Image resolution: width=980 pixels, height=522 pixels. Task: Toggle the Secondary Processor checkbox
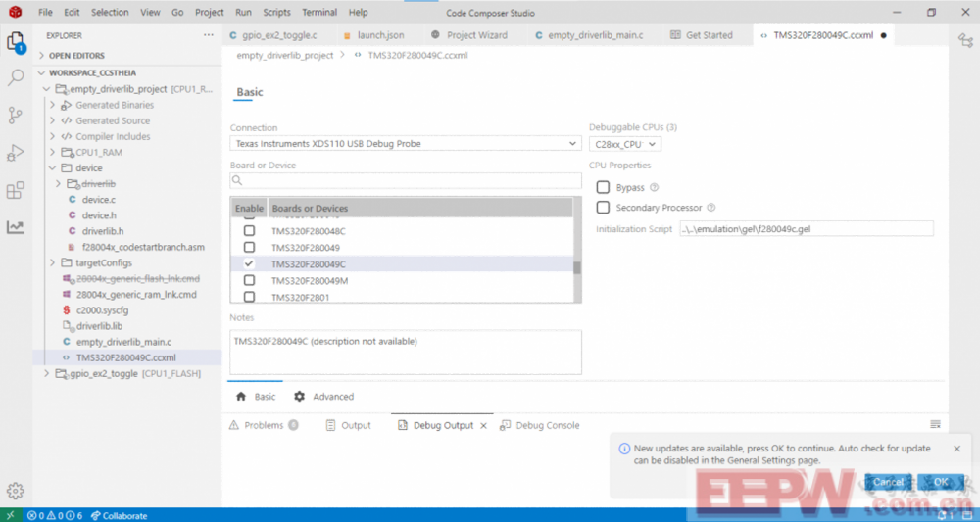coord(603,208)
